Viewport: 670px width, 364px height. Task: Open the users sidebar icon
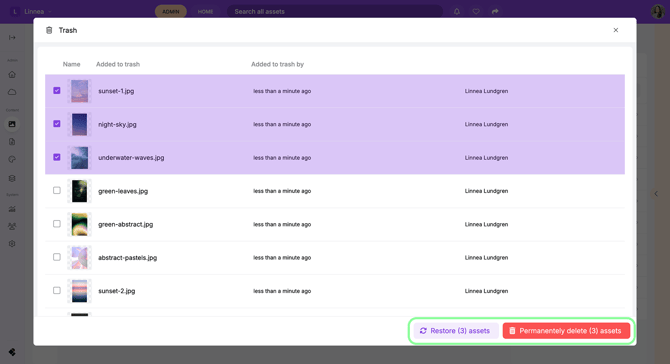[12, 226]
